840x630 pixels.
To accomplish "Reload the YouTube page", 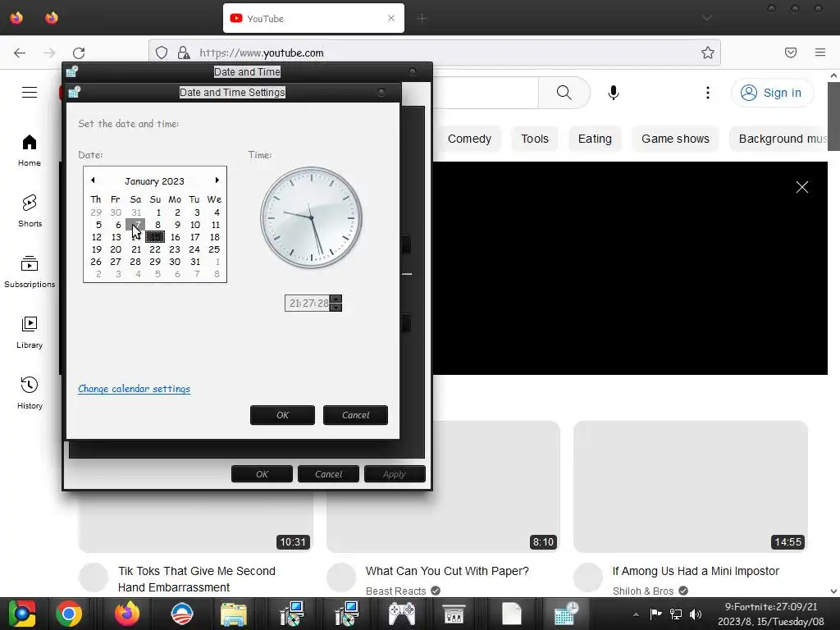I will tap(79, 52).
